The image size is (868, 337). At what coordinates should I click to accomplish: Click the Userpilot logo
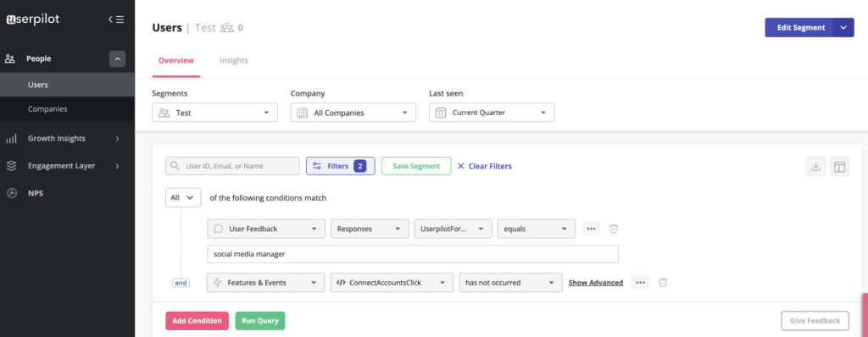33,19
